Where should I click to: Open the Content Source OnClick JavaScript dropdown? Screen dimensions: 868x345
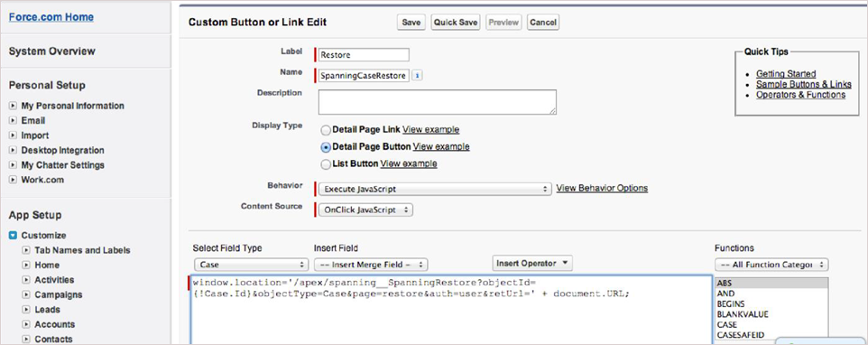pyautogui.click(x=366, y=210)
